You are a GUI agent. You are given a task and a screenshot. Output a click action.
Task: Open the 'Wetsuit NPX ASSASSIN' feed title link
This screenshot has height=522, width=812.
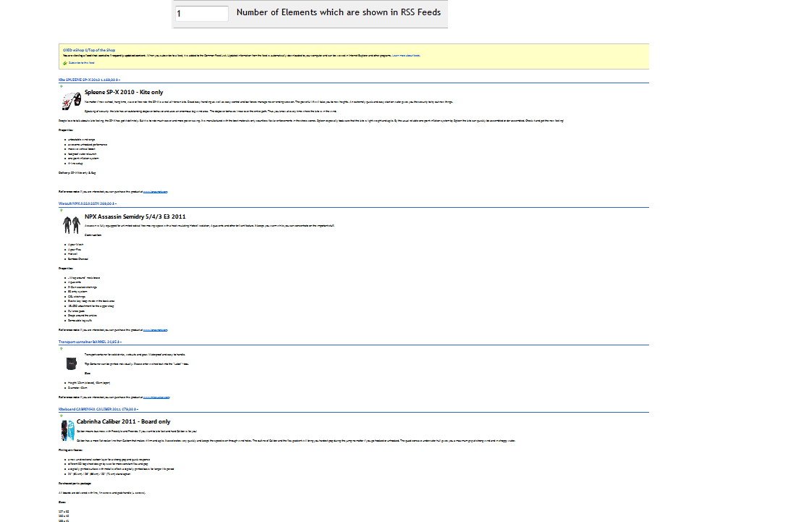pos(88,204)
